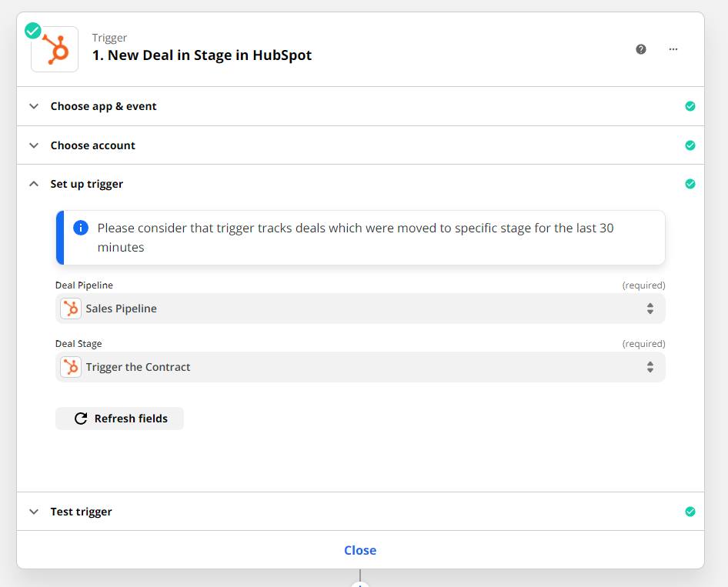Click the Choose account heading
The image size is (728, 587).
click(93, 145)
